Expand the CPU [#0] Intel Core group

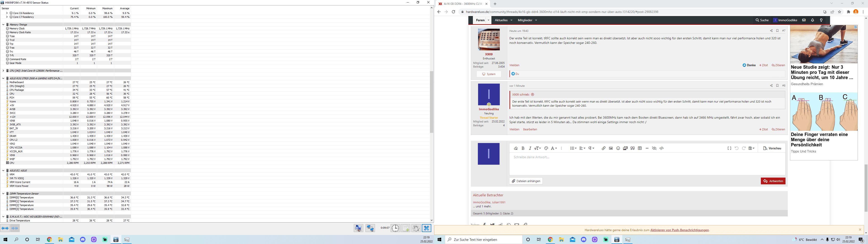[x=3, y=71]
